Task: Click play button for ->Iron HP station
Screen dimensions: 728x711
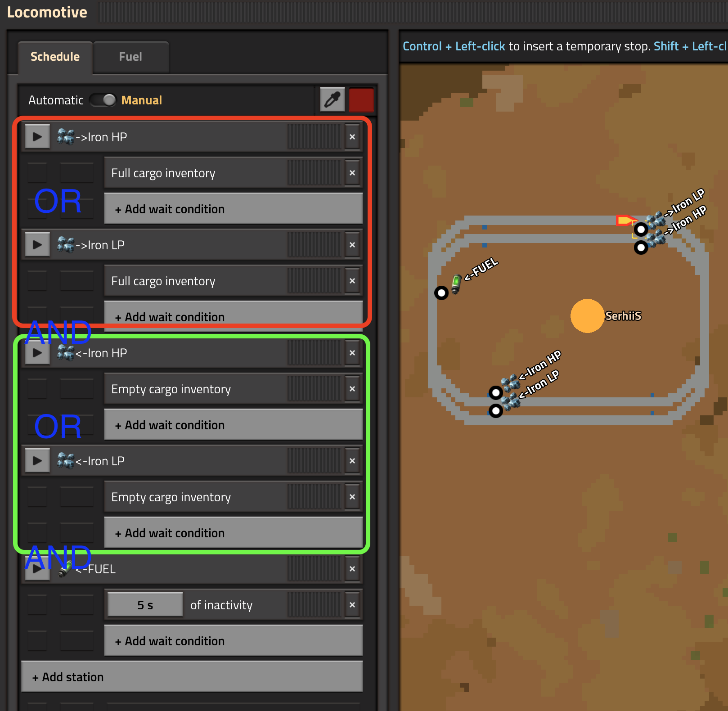Action: (37, 137)
